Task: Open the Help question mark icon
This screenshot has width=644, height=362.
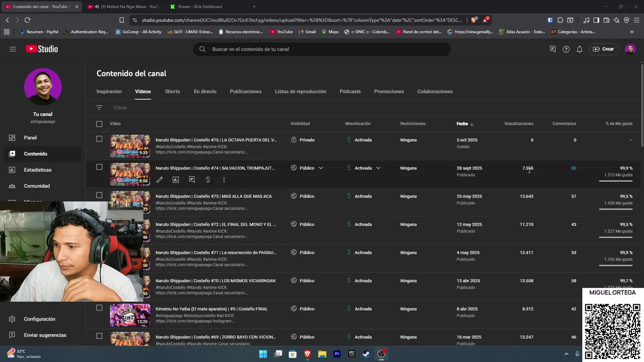Action: tap(566, 49)
